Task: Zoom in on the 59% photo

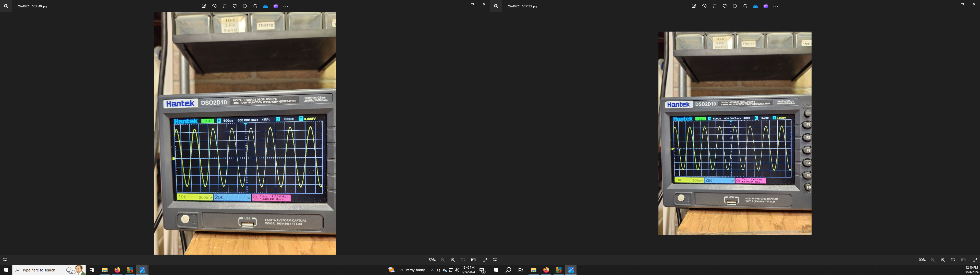Action: pos(453,260)
